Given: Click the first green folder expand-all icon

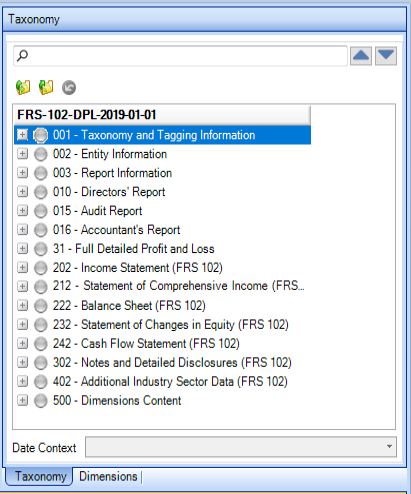Looking at the screenshot, I should (x=23, y=87).
